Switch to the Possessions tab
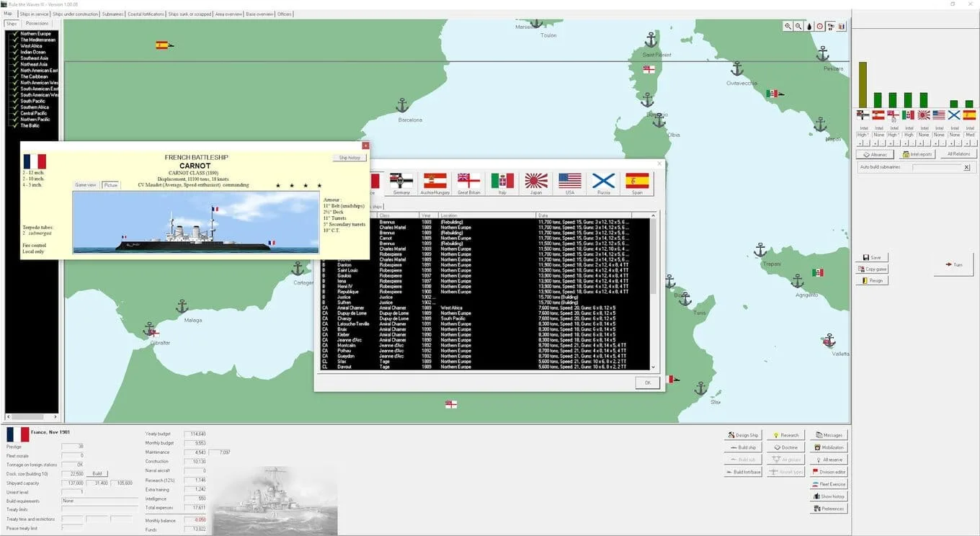This screenshot has width=980, height=536. pos(37,23)
